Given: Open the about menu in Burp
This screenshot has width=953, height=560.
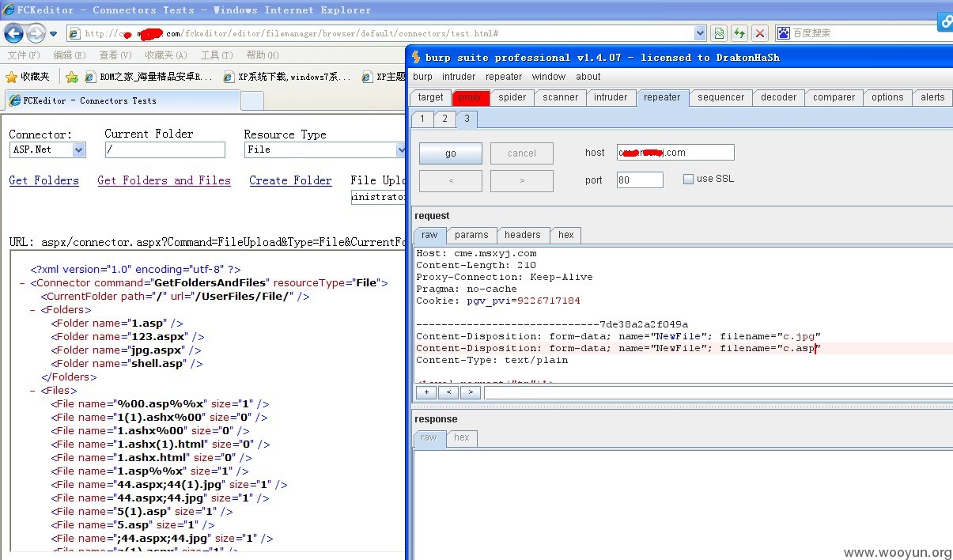Looking at the screenshot, I should click(x=588, y=77).
